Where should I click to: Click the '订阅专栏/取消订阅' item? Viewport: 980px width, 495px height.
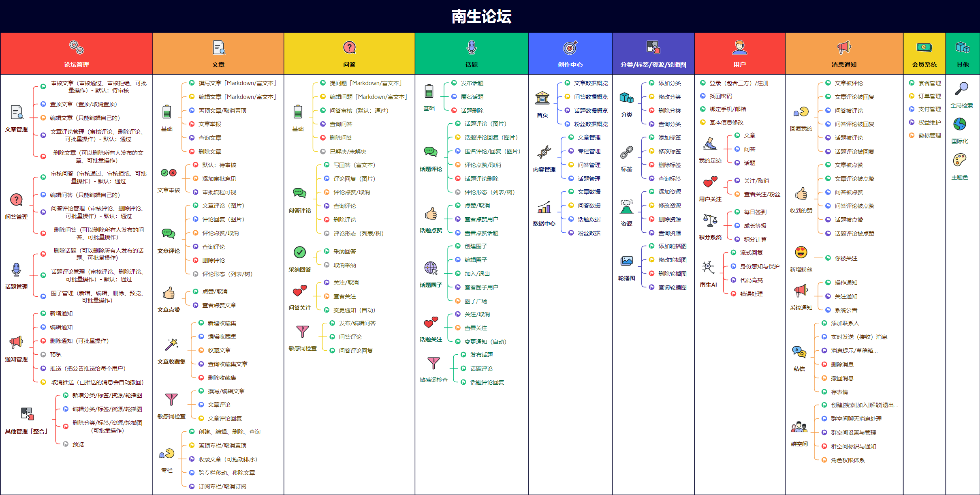(x=222, y=486)
